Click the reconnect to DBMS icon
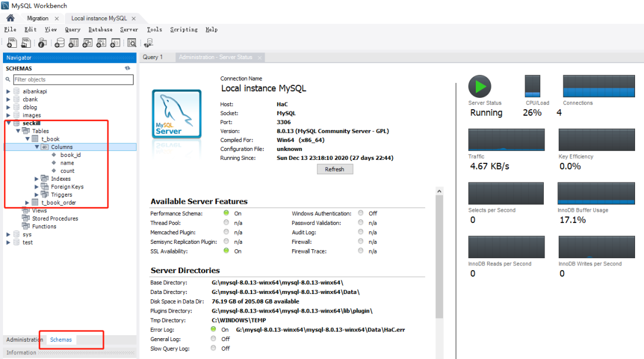The image size is (644, 359). point(148,43)
